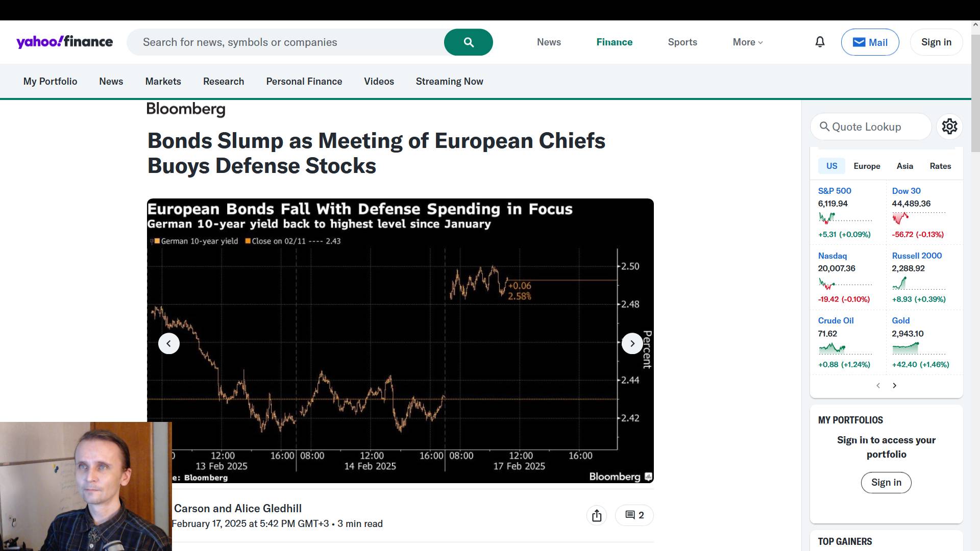
Task: Show next market summary page arrow
Action: click(894, 386)
